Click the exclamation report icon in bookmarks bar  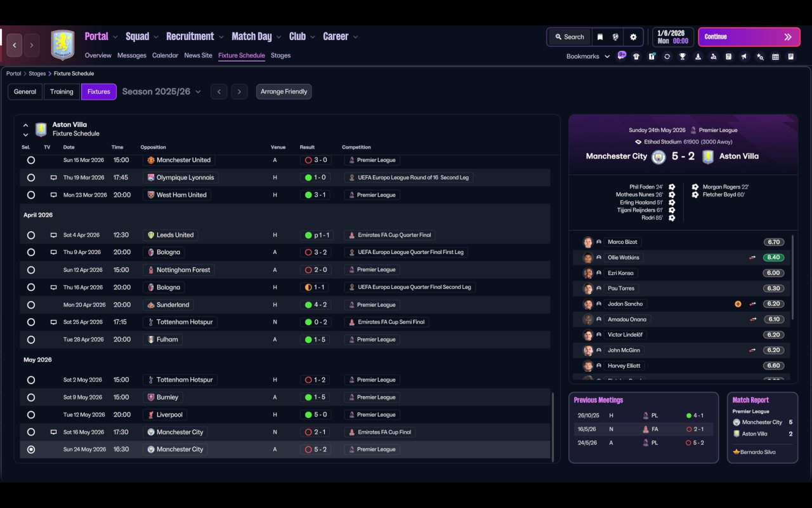[652, 57]
